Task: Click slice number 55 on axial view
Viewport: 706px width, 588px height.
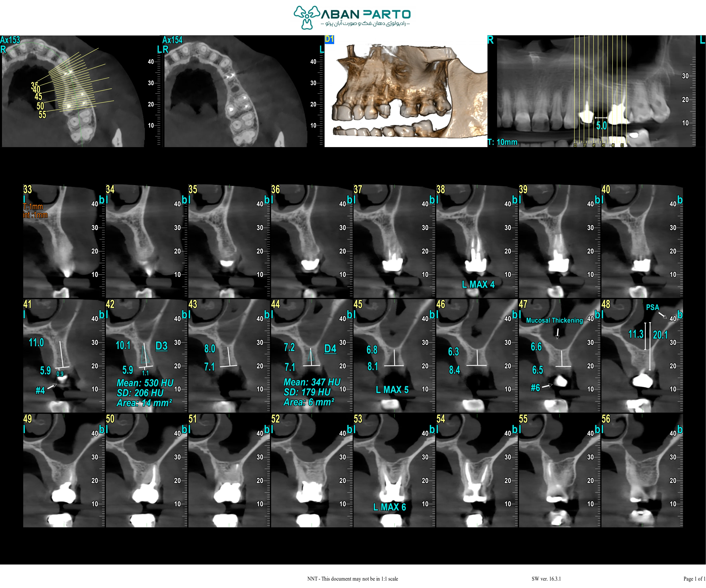Action: (x=42, y=115)
